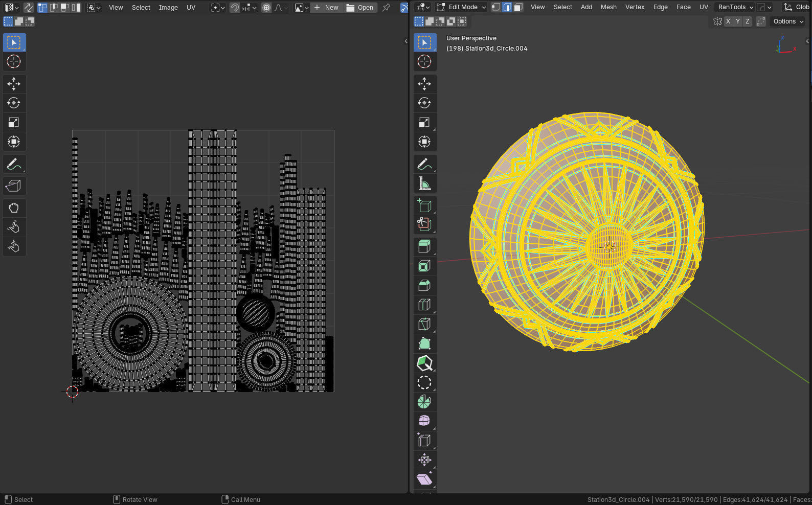Click the pin image icon in UV editor
The height and width of the screenshot is (505, 812).
387,8
